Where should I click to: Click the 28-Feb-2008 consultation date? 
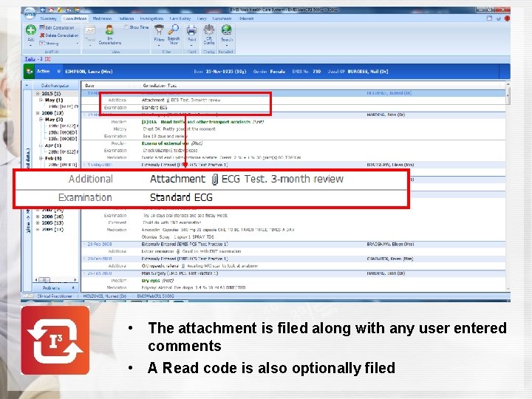coord(100,245)
